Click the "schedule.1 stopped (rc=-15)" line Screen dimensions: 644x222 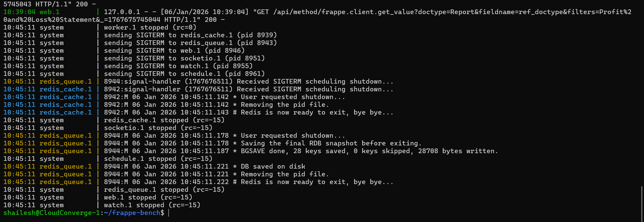[x=158, y=159]
